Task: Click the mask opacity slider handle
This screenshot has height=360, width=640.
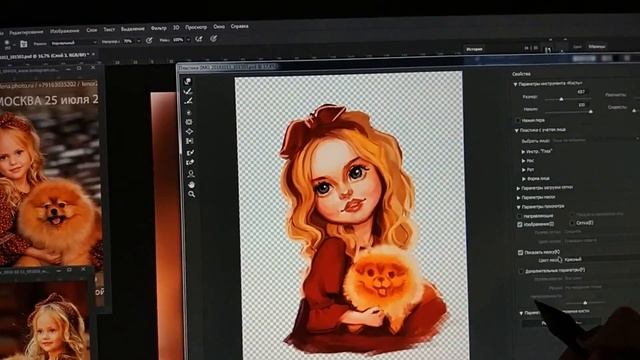Action: coord(585,303)
